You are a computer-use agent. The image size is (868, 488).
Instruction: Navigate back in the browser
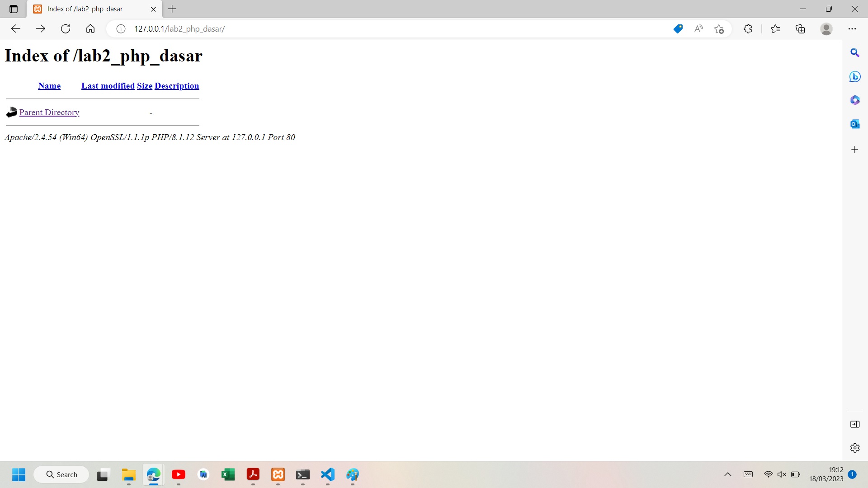tap(16, 28)
